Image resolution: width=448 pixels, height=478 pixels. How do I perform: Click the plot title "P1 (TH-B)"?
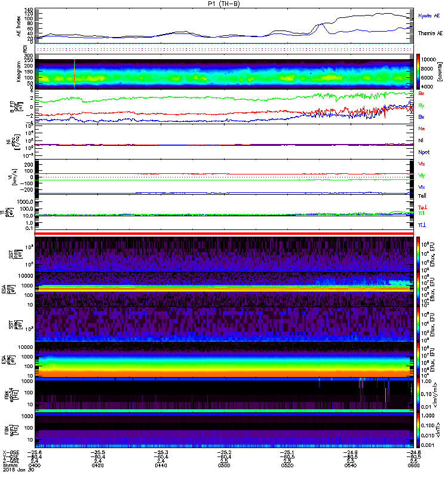click(x=223, y=4)
